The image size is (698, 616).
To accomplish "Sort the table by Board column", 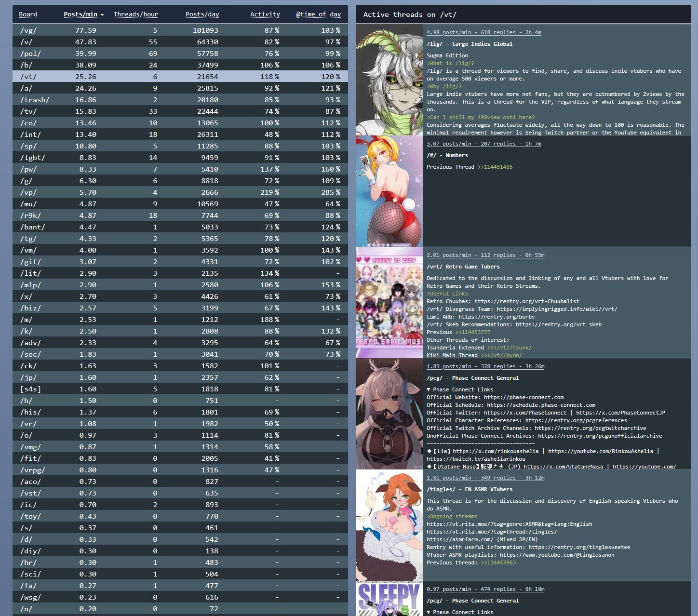I will (28, 14).
